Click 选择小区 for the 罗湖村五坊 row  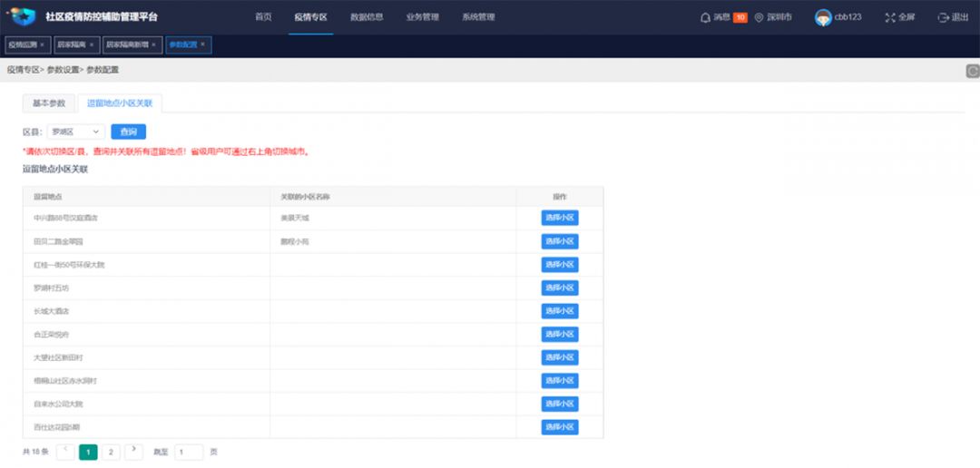[x=559, y=288]
